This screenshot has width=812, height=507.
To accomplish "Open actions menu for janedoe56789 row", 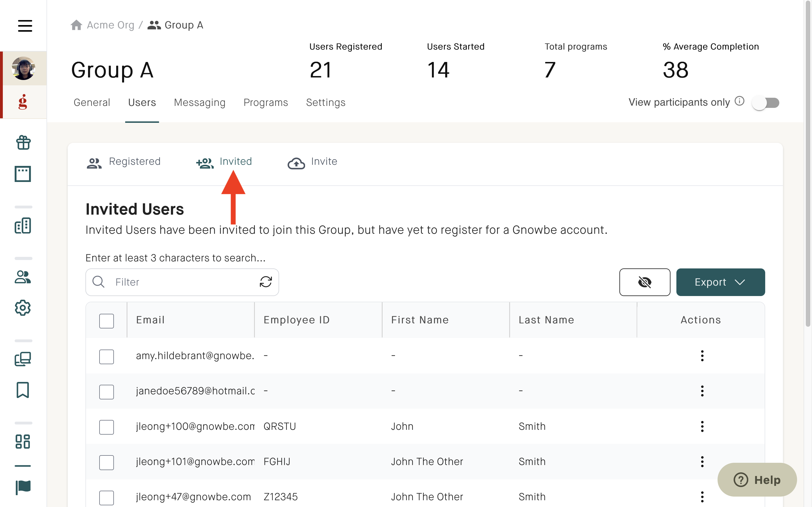I will (x=702, y=391).
